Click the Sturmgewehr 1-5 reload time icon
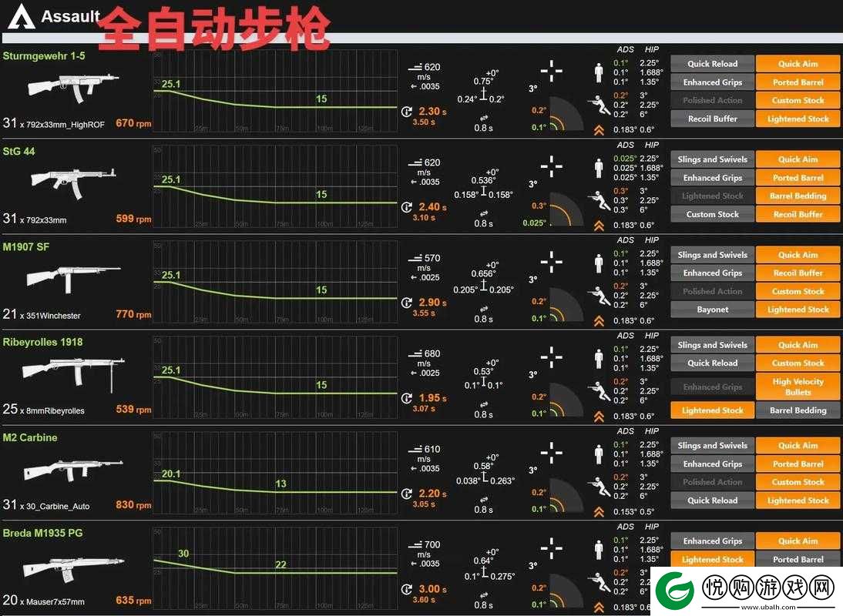Screen dimensions: 843x616 pyautogui.click(x=407, y=112)
